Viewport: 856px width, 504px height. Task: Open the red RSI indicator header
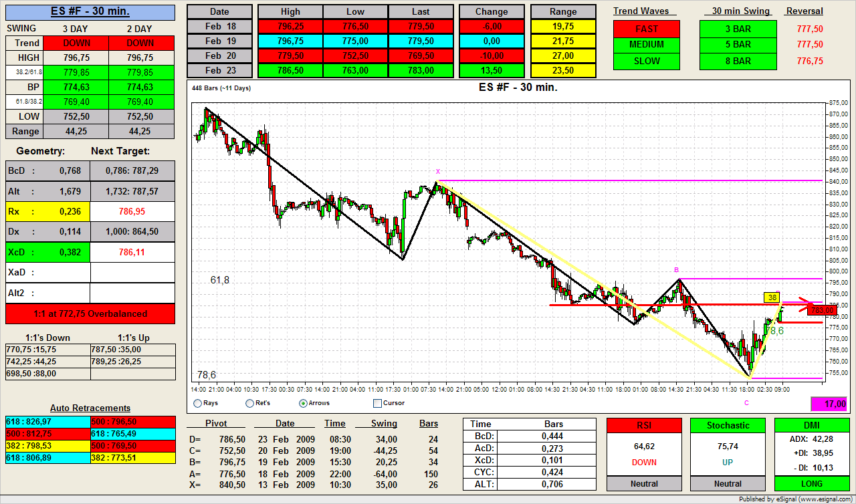[644, 425]
